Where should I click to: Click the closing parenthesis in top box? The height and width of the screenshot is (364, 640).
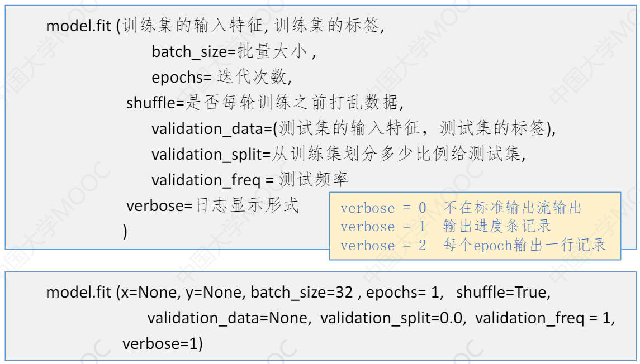pyautogui.click(x=125, y=231)
